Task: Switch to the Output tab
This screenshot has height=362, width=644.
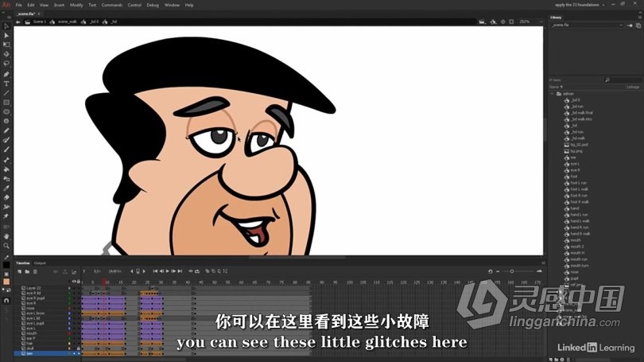Action: 40,263
